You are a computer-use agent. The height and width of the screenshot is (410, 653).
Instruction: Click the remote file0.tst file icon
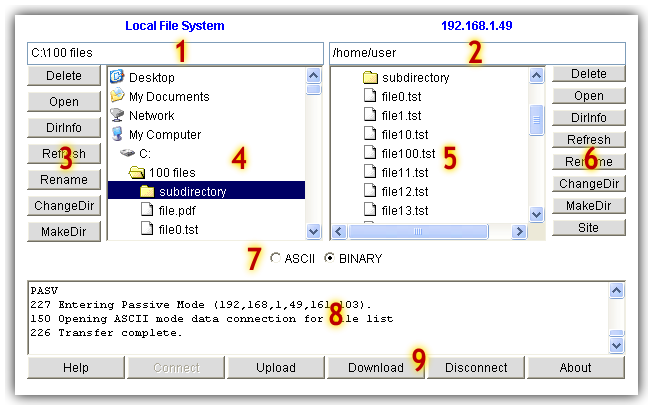pyautogui.click(x=370, y=95)
